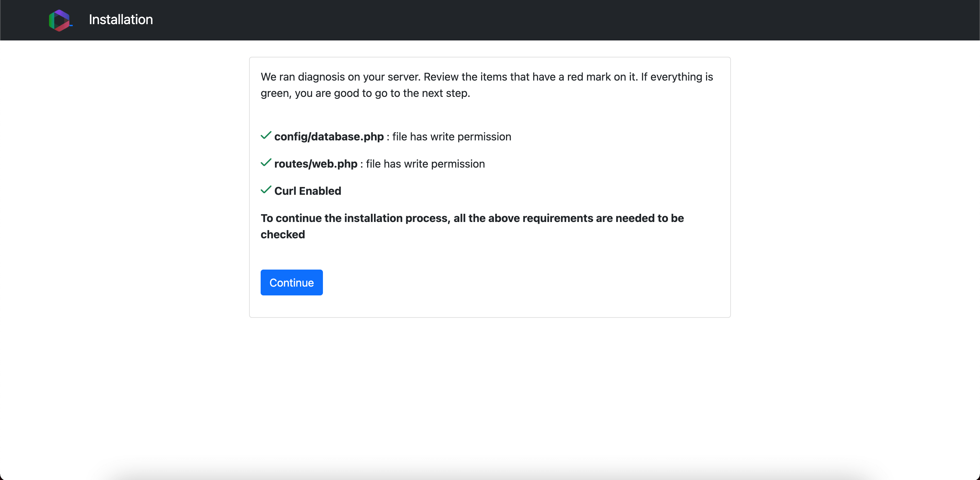The height and width of the screenshot is (480, 980).
Task: Select the config/database.php bold filename
Action: click(329, 136)
